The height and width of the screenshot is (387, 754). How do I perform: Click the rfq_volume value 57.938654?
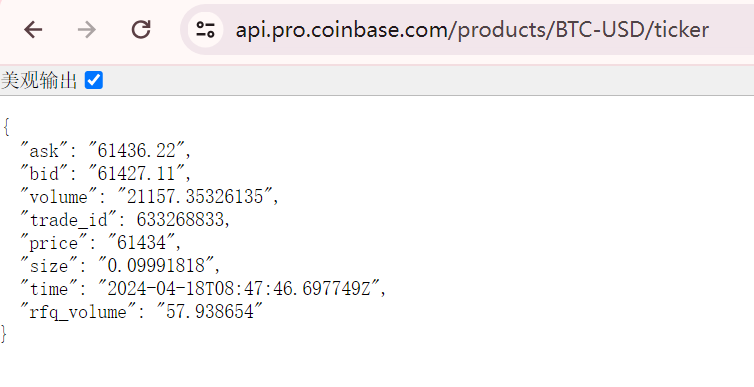(210, 312)
